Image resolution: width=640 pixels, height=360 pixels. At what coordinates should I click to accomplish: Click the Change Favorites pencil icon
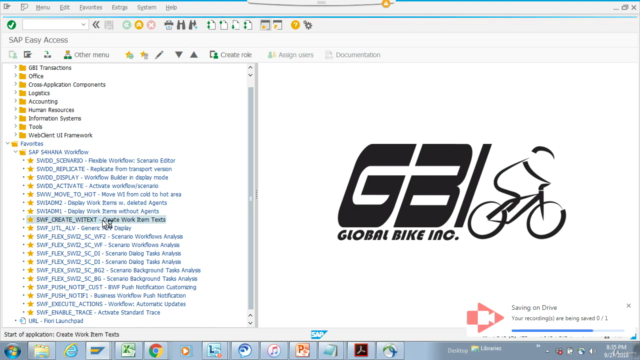click(159, 55)
